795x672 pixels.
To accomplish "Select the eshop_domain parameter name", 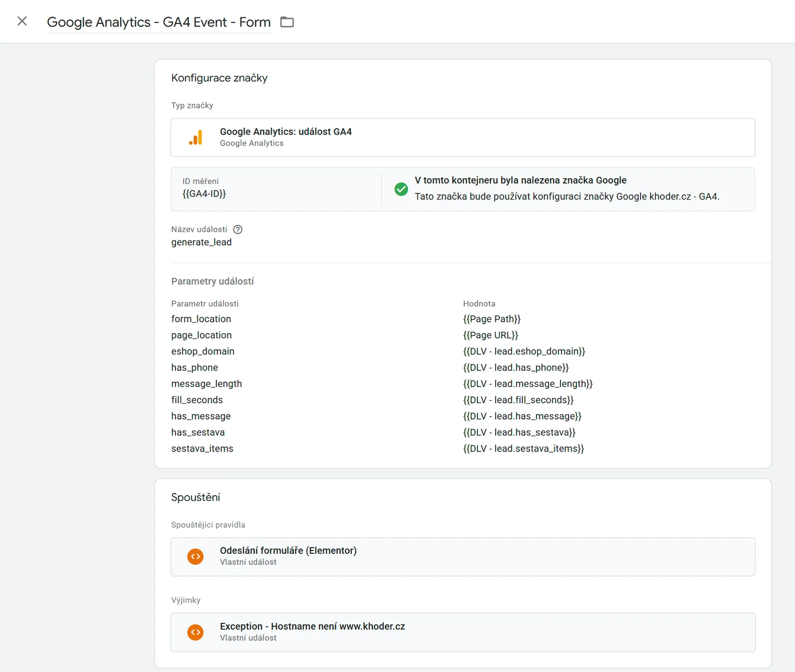I will click(x=203, y=351).
